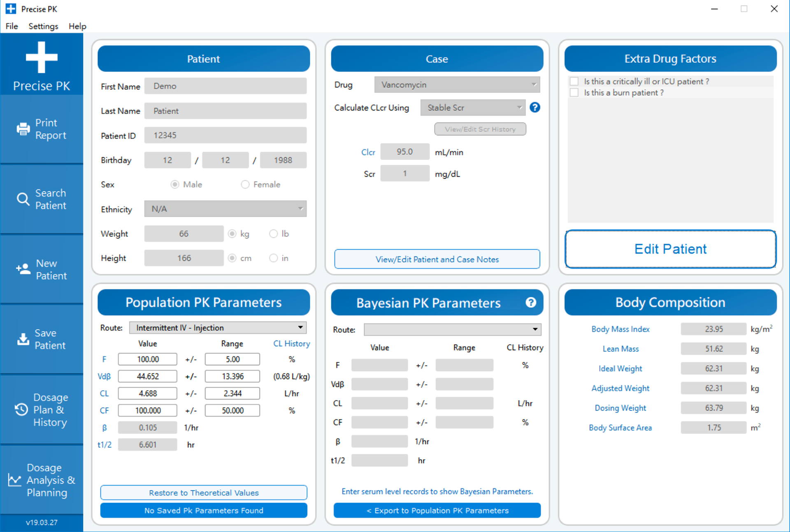Click the Height field showing 166
Image resolution: width=790 pixels, height=532 pixels.
click(184, 258)
